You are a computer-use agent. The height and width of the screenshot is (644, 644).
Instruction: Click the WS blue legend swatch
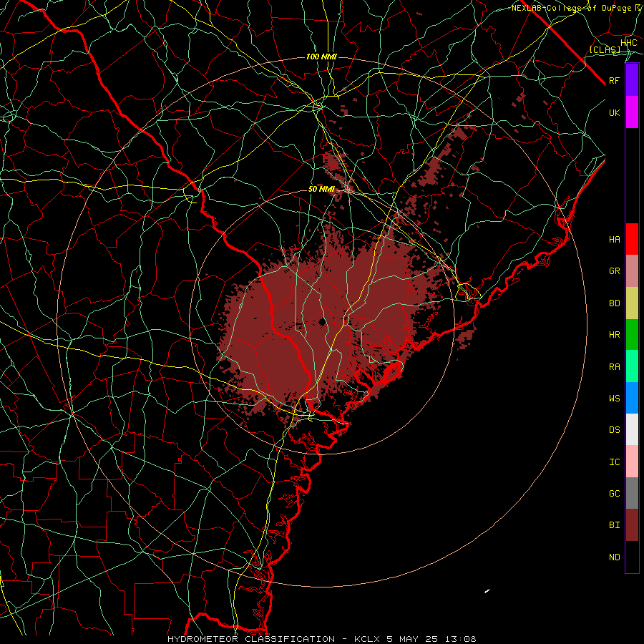pyautogui.click(x=632, y=398)
